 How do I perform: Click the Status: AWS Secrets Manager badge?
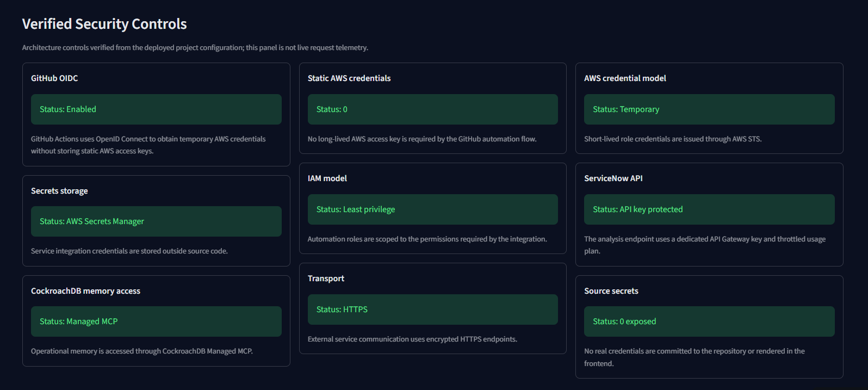click(x=156, y=221)
